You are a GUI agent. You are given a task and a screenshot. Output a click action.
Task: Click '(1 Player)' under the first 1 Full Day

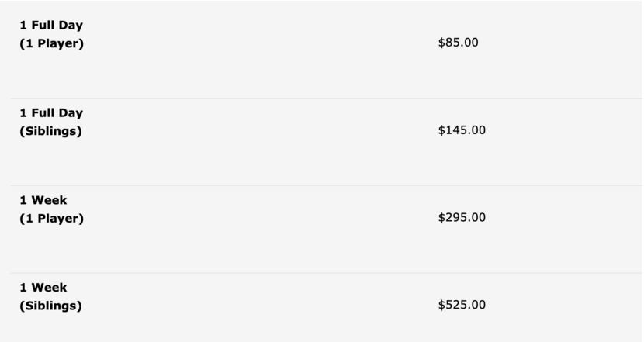tap(52, 43)
